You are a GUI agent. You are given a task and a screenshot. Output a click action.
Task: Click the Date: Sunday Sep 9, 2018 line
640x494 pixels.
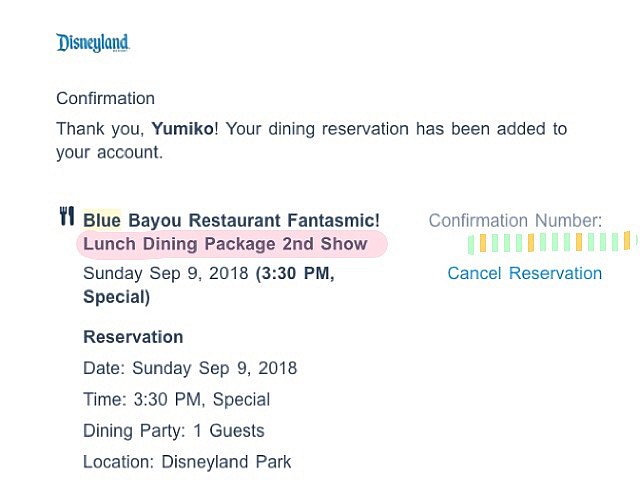tap(190, 368)
